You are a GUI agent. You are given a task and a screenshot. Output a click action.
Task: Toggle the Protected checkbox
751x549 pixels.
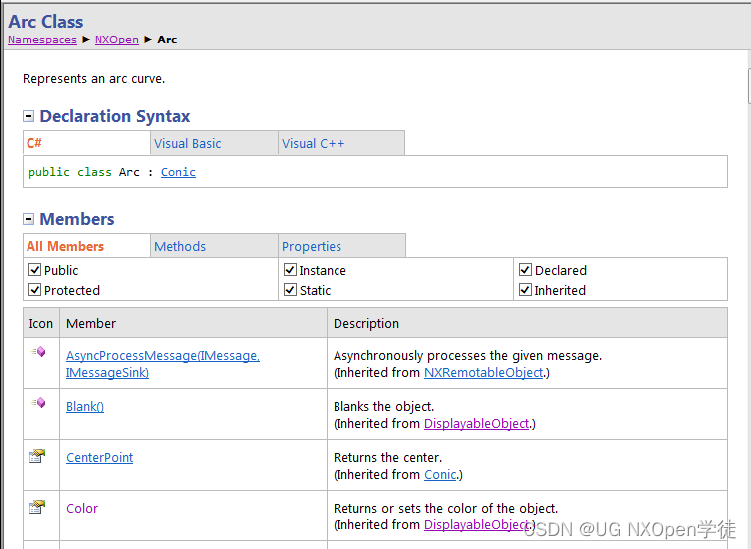click(35, 290)
